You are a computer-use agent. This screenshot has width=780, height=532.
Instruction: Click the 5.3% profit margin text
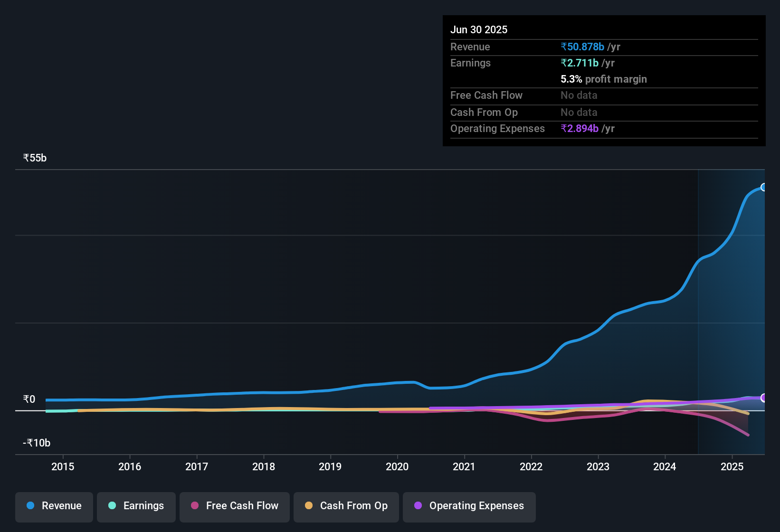(603, 79)
